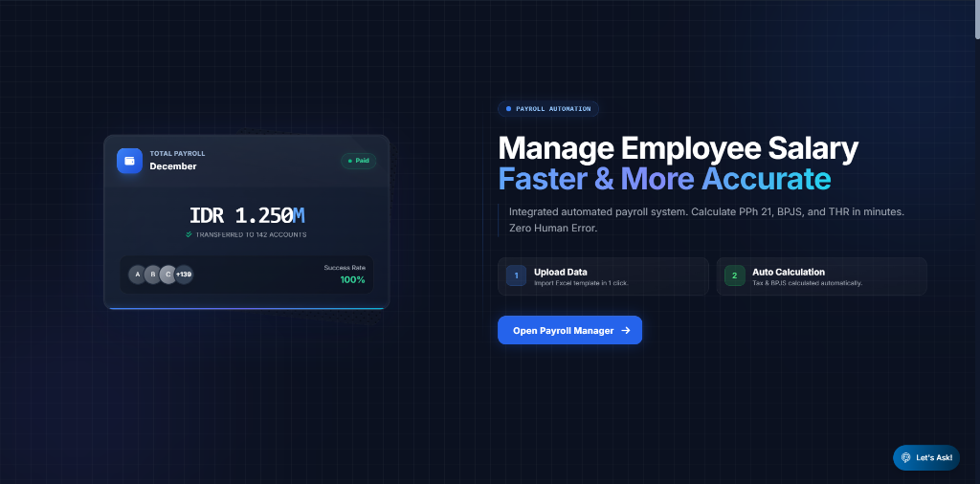Click the 100% success rate value

point(352,280)
